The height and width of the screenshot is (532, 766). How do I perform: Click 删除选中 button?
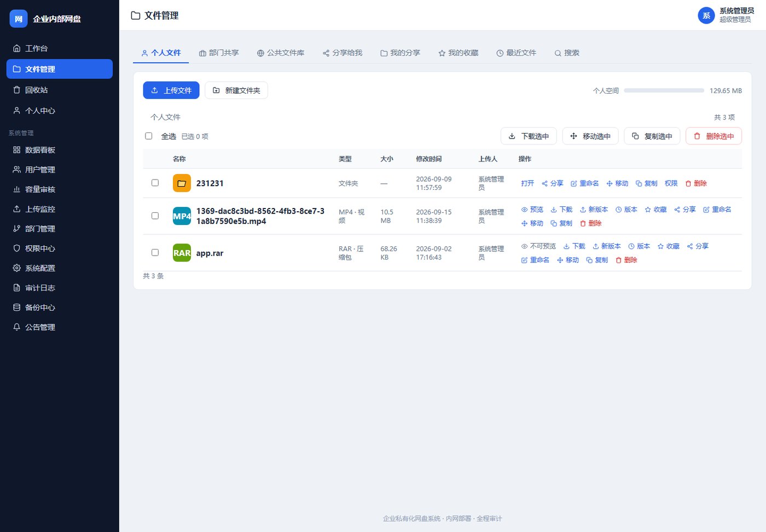point(713,136)
